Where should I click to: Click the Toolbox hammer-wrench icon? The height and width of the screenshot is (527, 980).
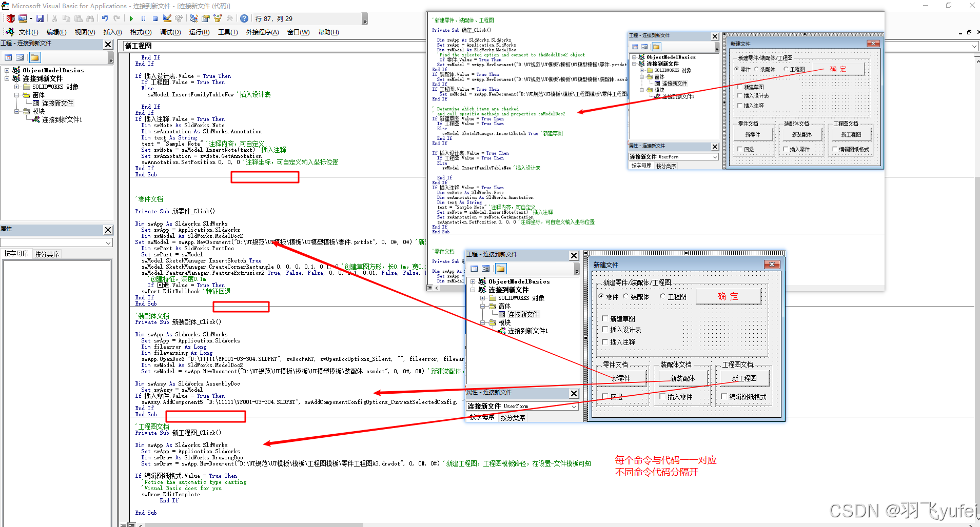[229, 18]
